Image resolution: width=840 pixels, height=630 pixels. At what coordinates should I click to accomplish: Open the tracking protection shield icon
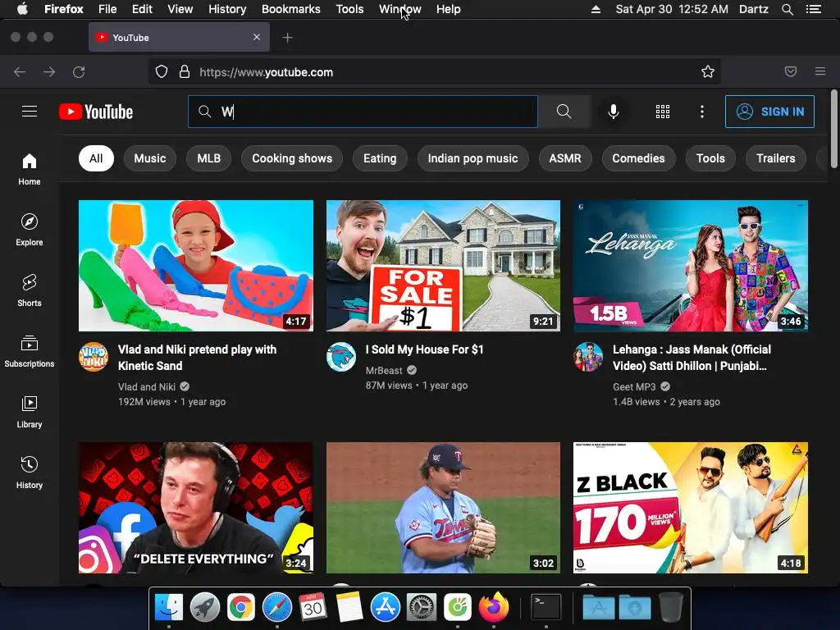tap(162, 72)
